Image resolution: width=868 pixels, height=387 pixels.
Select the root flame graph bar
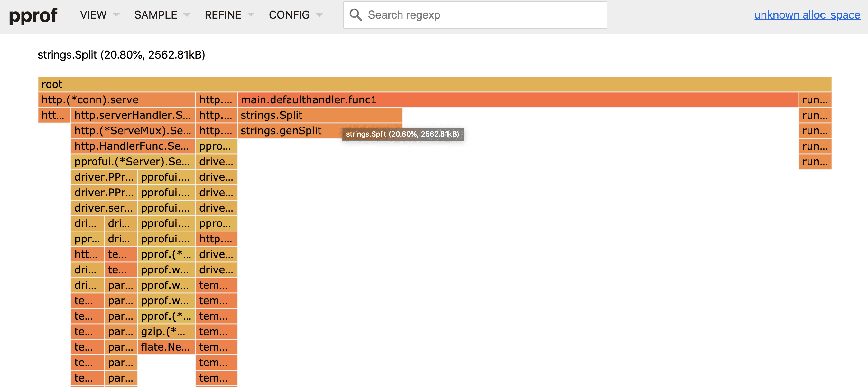pyautogui.click(x=434, y=84)
